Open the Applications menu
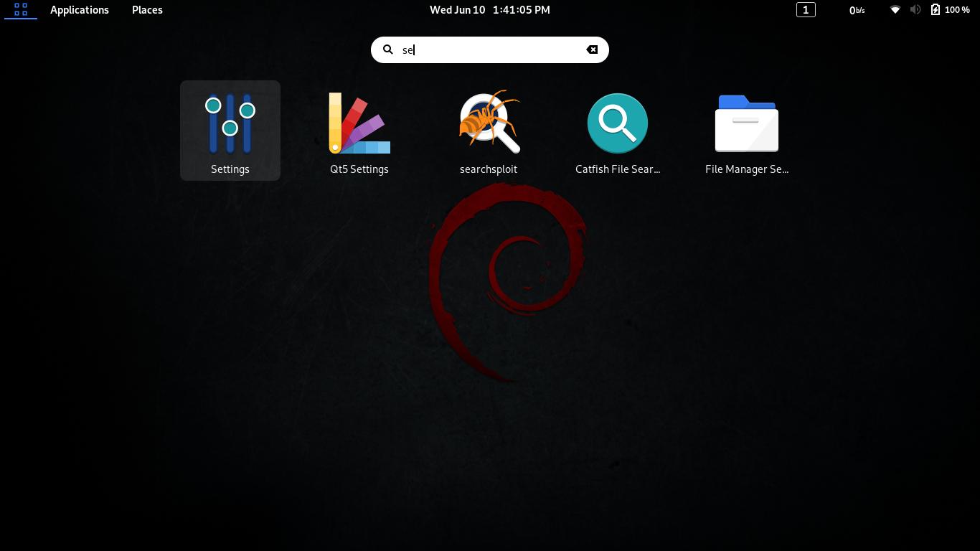 pos(80,9)
